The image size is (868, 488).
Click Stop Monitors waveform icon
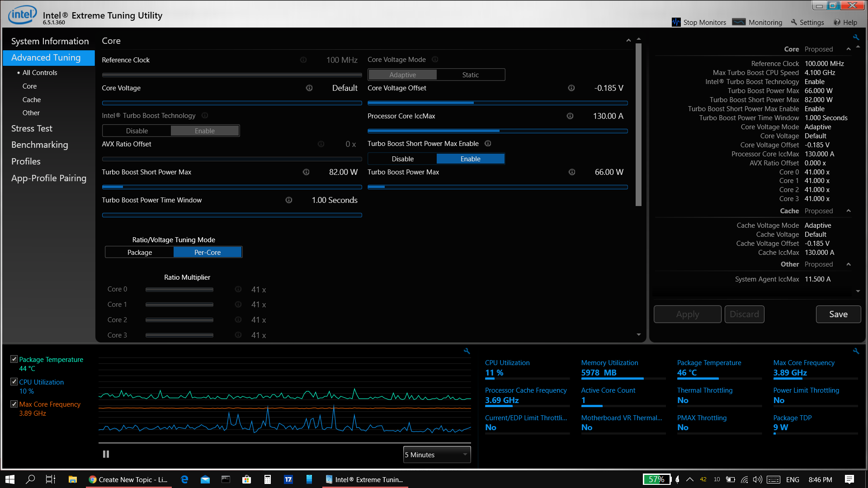(676, 22)
